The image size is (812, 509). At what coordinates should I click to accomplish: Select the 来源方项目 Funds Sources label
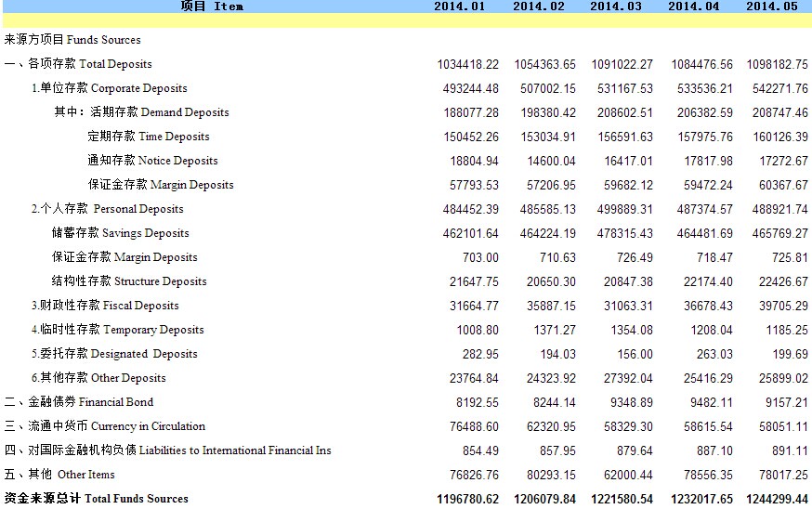pos(72,40)
